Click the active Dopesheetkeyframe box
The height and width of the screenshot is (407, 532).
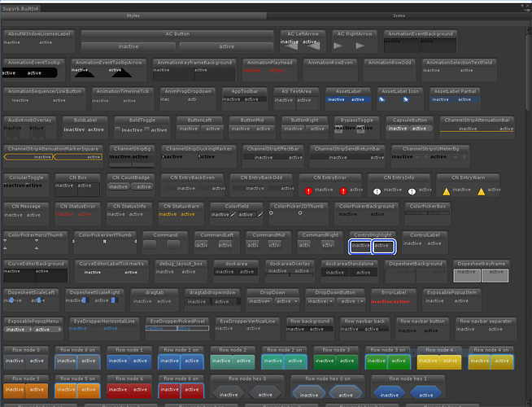coord(495,275)
